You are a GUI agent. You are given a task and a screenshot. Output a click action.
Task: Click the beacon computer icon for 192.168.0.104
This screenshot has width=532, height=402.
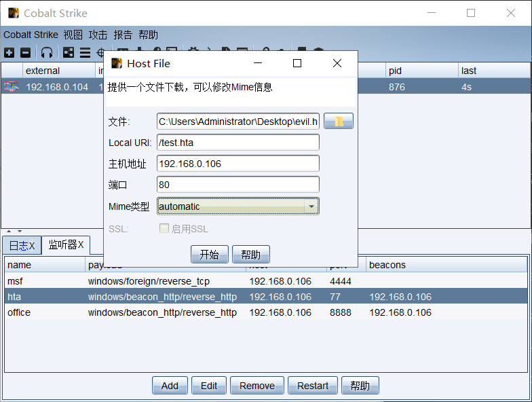(12, 87)
